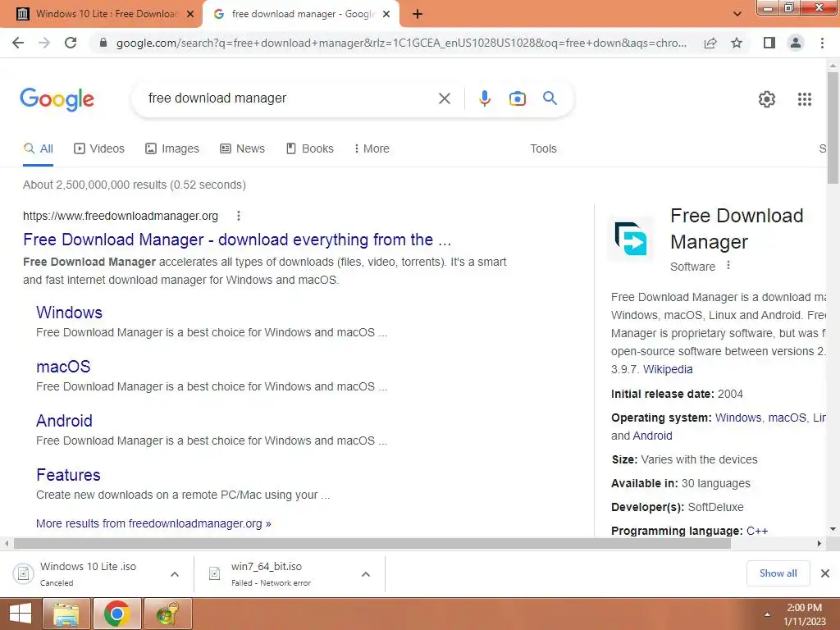Go back to the previous page

click(18, 43)
